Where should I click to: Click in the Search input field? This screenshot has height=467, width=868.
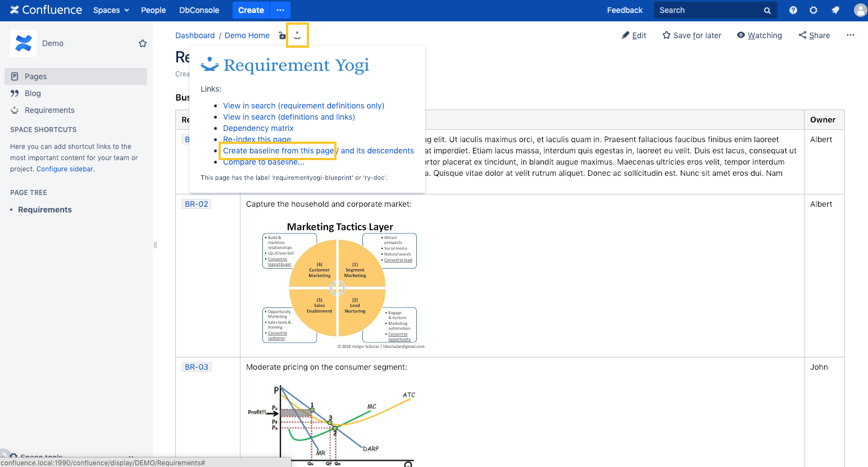(708, 10)
